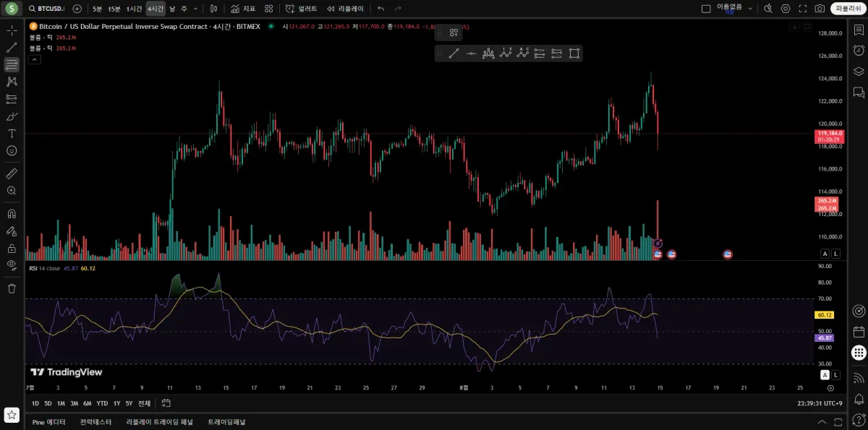The width and height of the screenshot is (868, 430).
Task: Collapse the indicator legend chevron
Action: [35, 59]
